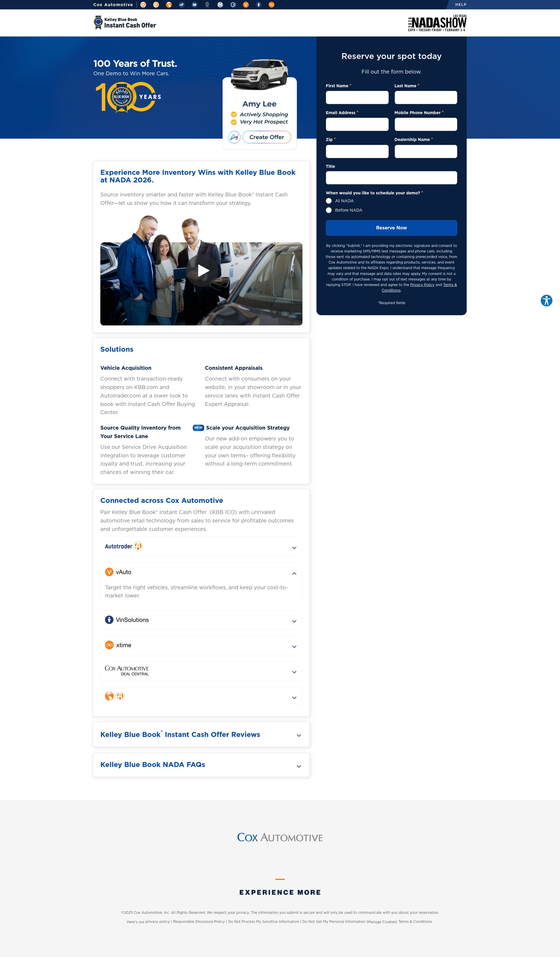The width and height of the screenshot is (560, 957).
Task: Click the NEW badge beside Scale your Acquisition Strategy
Action: pos(198,428)
